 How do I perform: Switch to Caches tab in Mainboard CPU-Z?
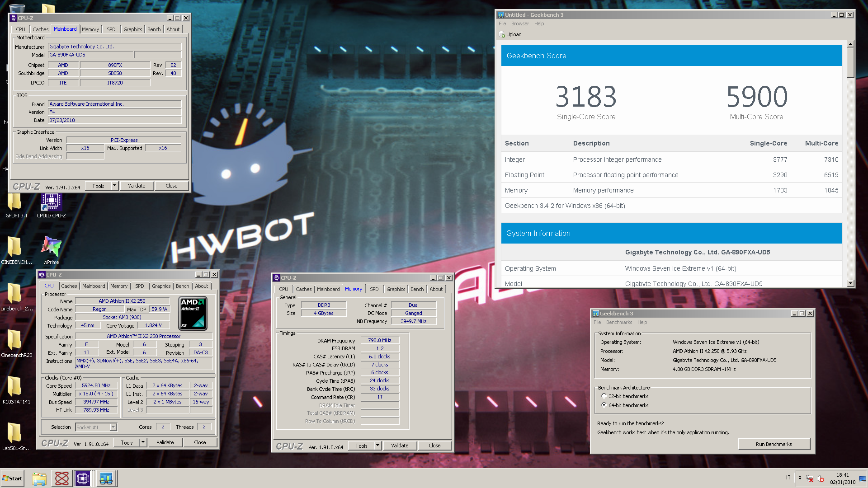pos(40,29)
